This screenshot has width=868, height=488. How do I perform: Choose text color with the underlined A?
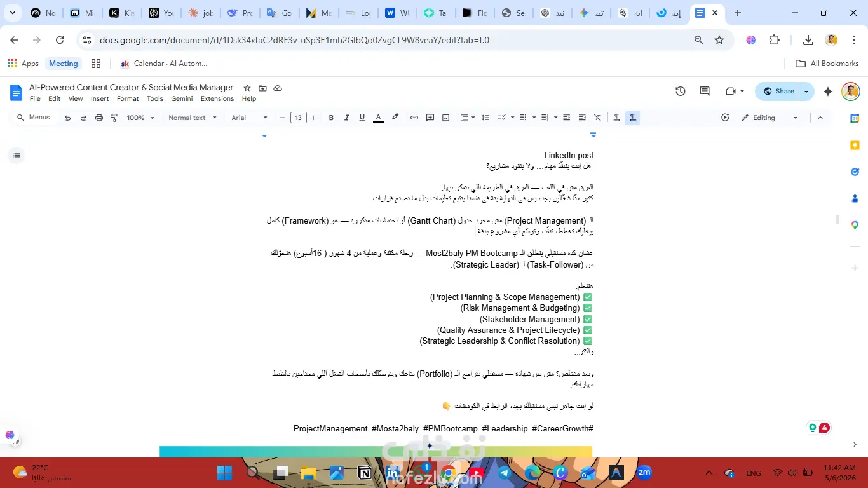point(378,118)
